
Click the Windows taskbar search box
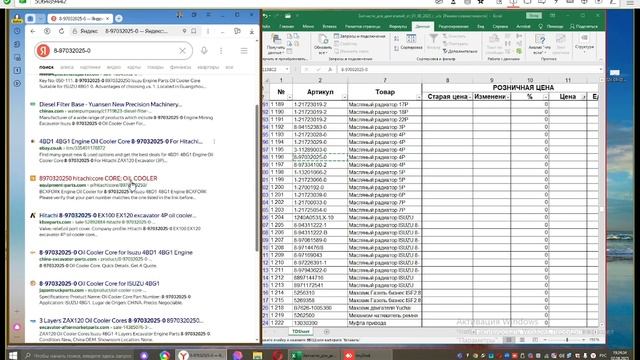coord(78,356)
